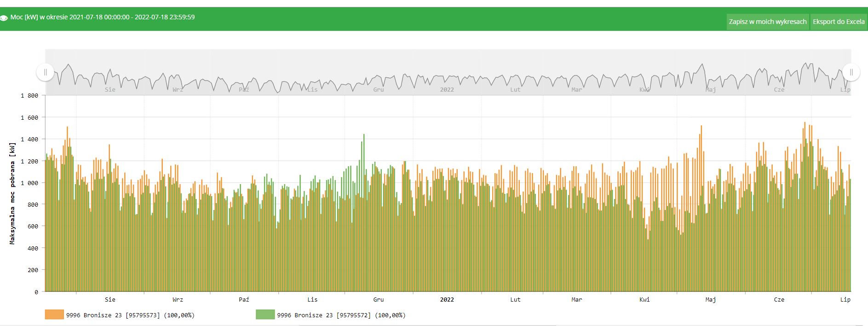Toggle series 9996 Bronisze 23 [95795573] legend label
Viewport: 868px width, 326px height.
click(x=130, y=315)
